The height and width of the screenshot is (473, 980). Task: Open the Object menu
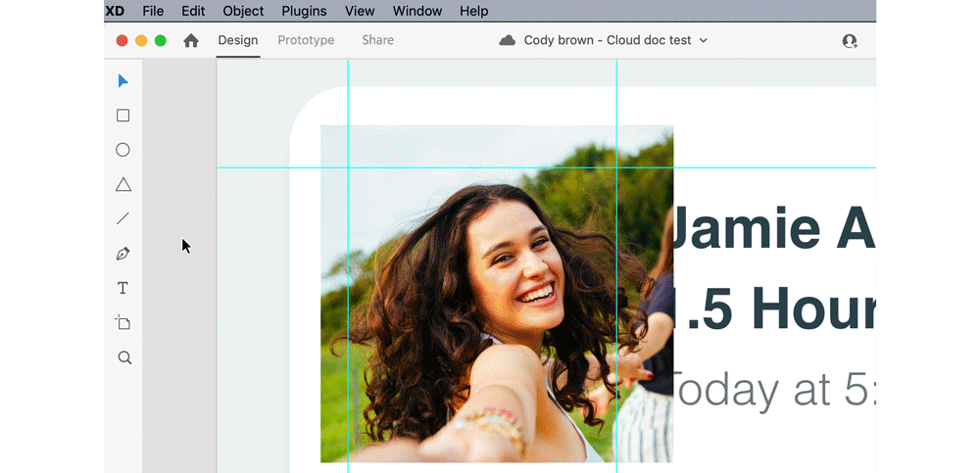point(243,11)
